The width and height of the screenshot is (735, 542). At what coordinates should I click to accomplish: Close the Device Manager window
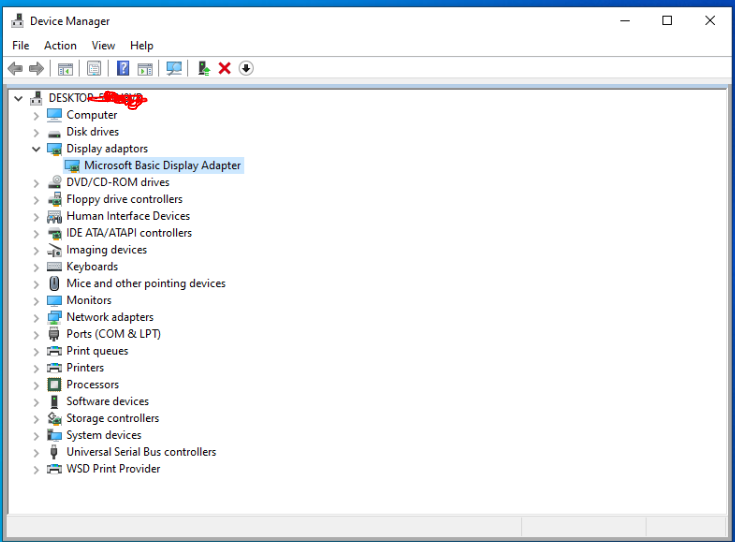pos(710,21)
